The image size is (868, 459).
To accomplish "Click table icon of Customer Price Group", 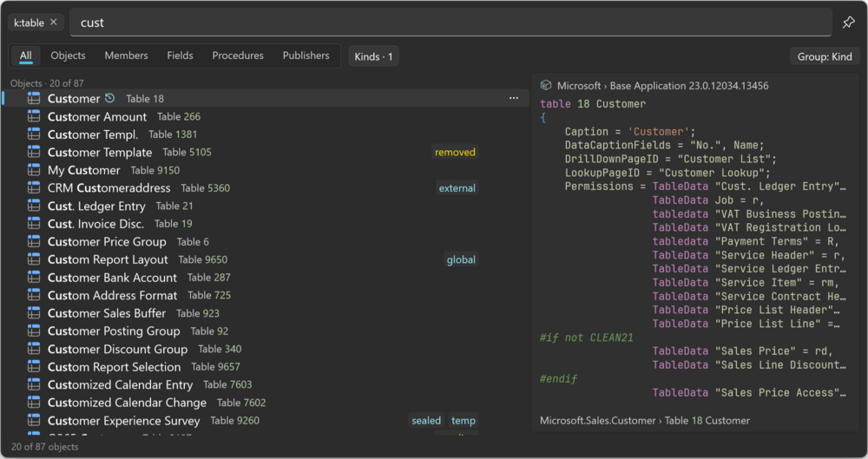I will tap(34, 241).
